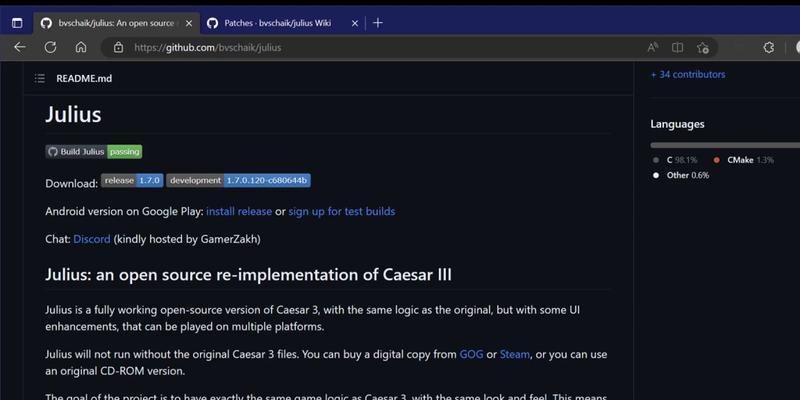
Task: Activate Read aloud icon
Action: 652,47
